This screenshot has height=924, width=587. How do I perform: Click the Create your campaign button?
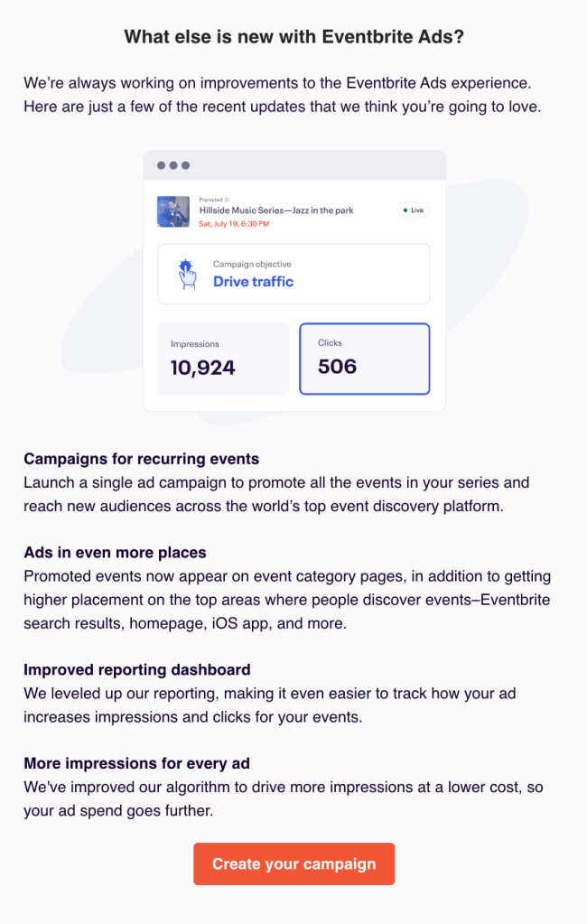coord(293,863)
